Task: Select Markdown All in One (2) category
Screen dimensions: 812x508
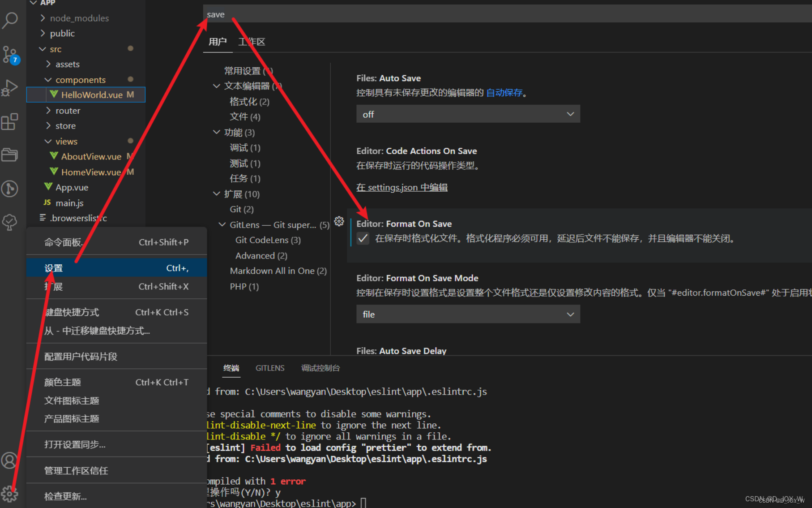Action: tap(278, 271)
